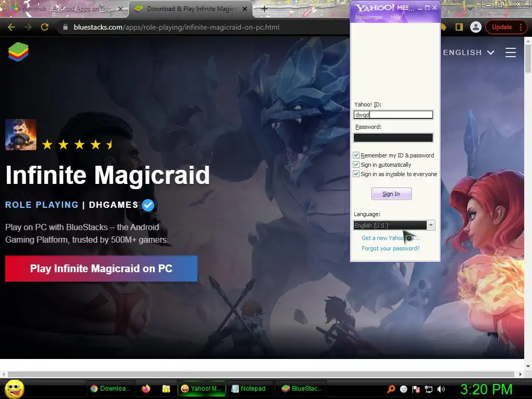Close the Download & Play Infinite Magicraid tab
Viewport: 532px width, 399px height.
(x=245, y=9)
